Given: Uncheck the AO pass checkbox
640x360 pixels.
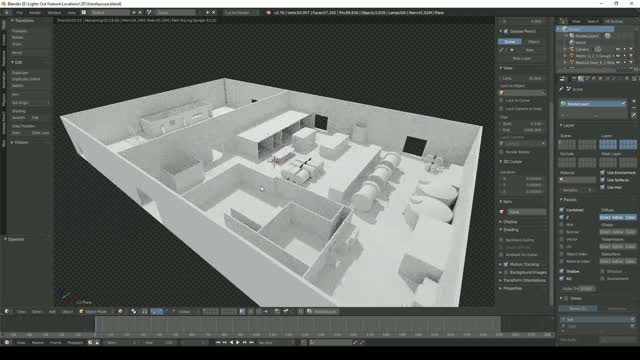Looking at the screenshot, I should 562,278.
